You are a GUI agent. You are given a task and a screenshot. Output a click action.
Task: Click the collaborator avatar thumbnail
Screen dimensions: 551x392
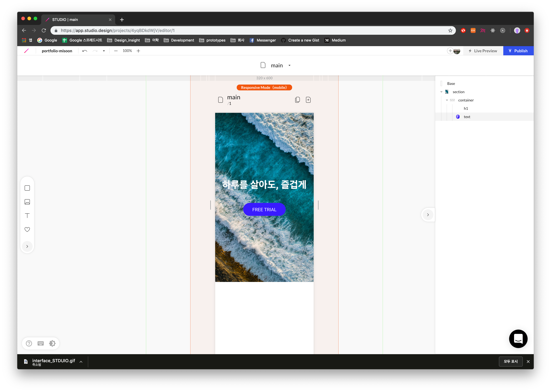coord(457,51)
